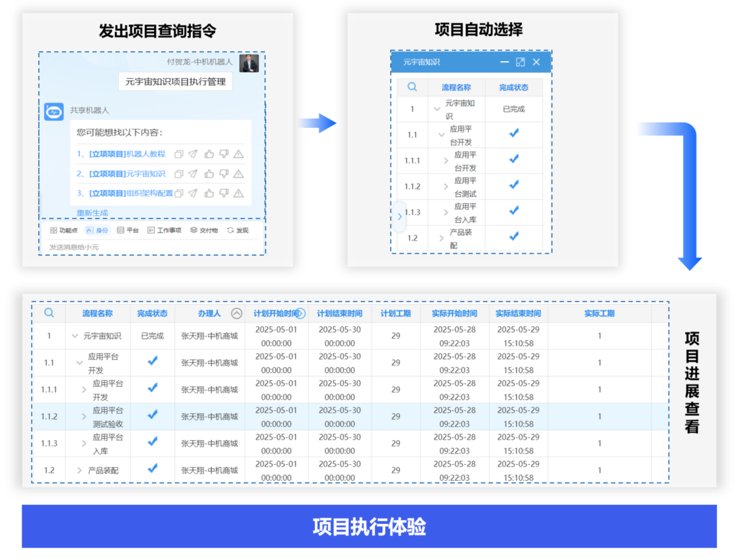Toggle completion checkmark for row 1.1.2 in bottom table

[152, 414]
